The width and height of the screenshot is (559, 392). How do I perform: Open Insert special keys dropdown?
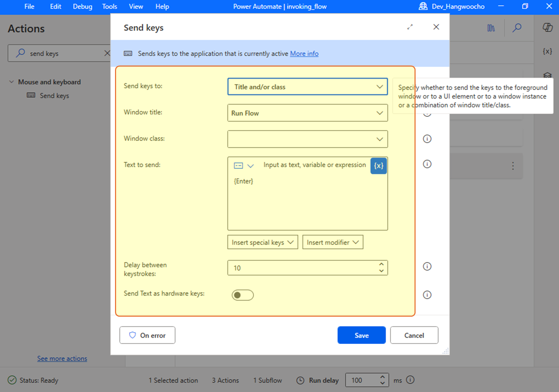coord(263,242)
